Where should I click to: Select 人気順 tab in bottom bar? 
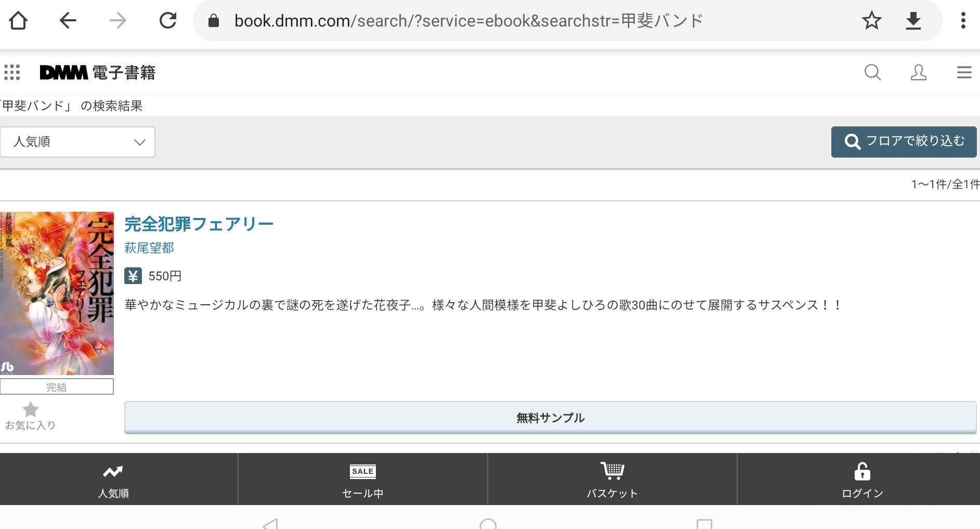[x=113, y=480]
